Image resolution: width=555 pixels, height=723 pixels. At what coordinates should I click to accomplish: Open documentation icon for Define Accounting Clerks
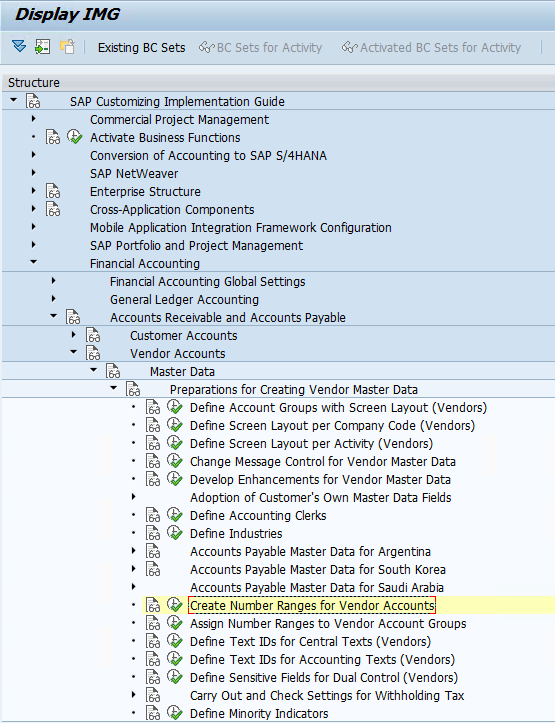pyautogui.click(x=153, y=516)
